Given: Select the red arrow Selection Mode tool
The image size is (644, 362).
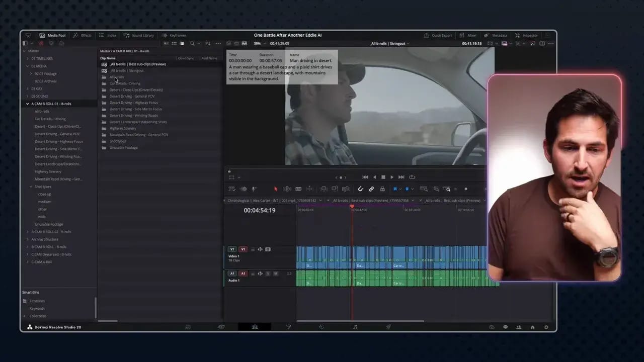Looking at the screenshot, I should click(x=276, y=189).
